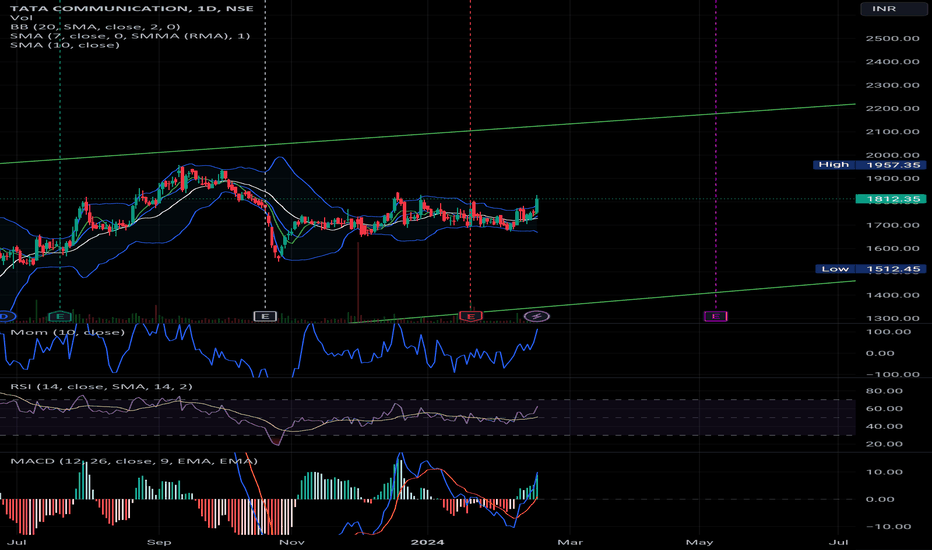The image size is (932, 550).
Task: Click the 2024 label on time axis
Action: [428, 542]
